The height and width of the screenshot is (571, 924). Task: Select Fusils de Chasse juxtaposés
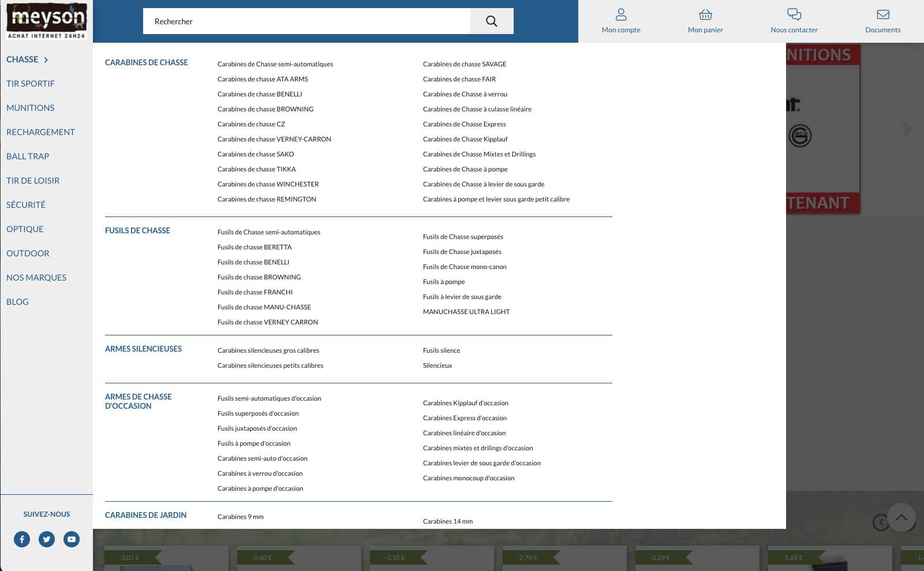(x=462, y=252)
